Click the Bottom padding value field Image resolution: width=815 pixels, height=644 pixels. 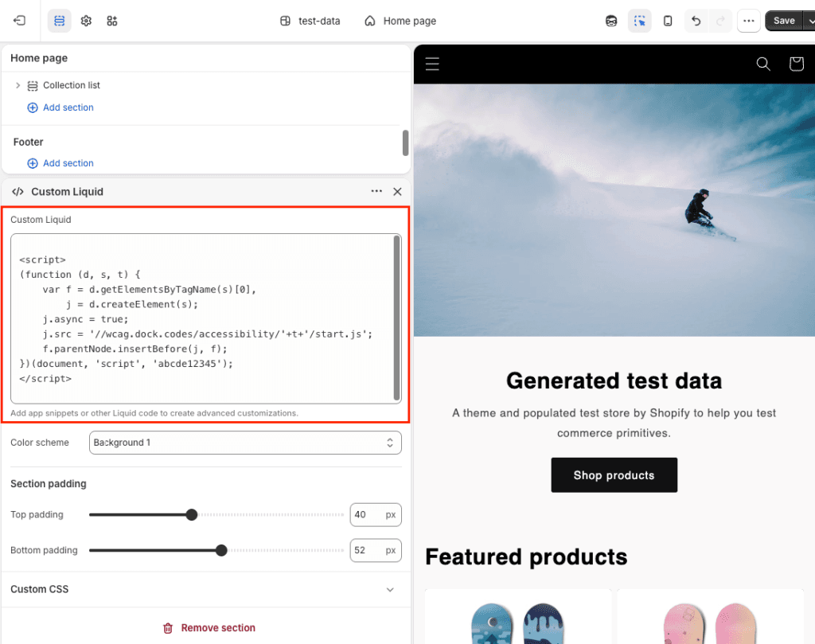tap(376, 550)
